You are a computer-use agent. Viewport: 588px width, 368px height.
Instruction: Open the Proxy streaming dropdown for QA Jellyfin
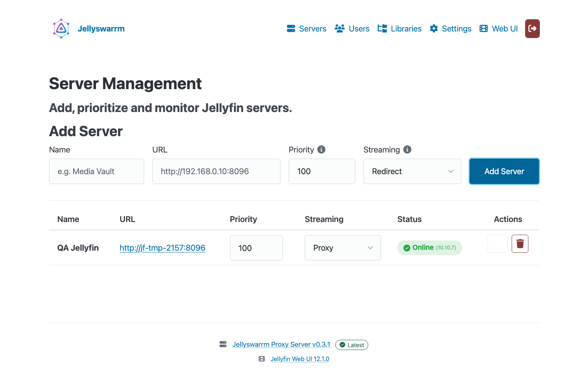click(343, 248)
